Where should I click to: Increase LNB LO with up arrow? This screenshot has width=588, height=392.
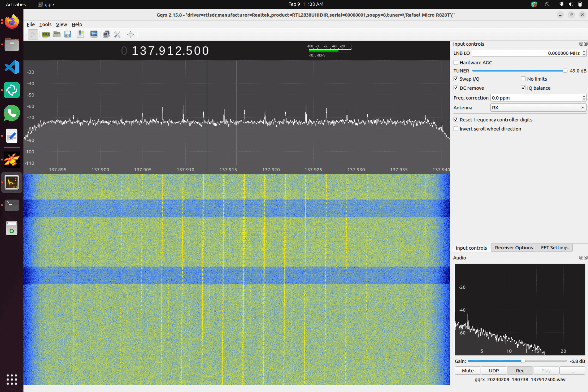(x=584, y=51)
